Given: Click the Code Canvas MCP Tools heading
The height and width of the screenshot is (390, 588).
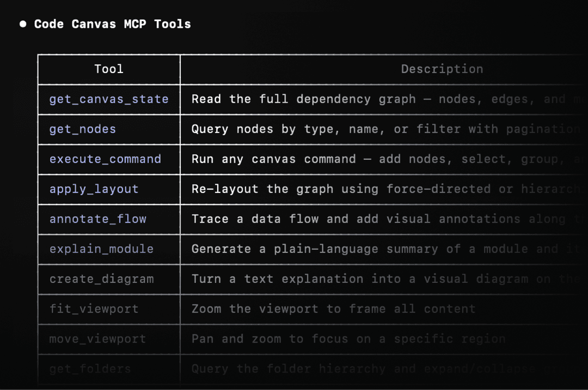Looking at the screenshot, I should [112, 24].
